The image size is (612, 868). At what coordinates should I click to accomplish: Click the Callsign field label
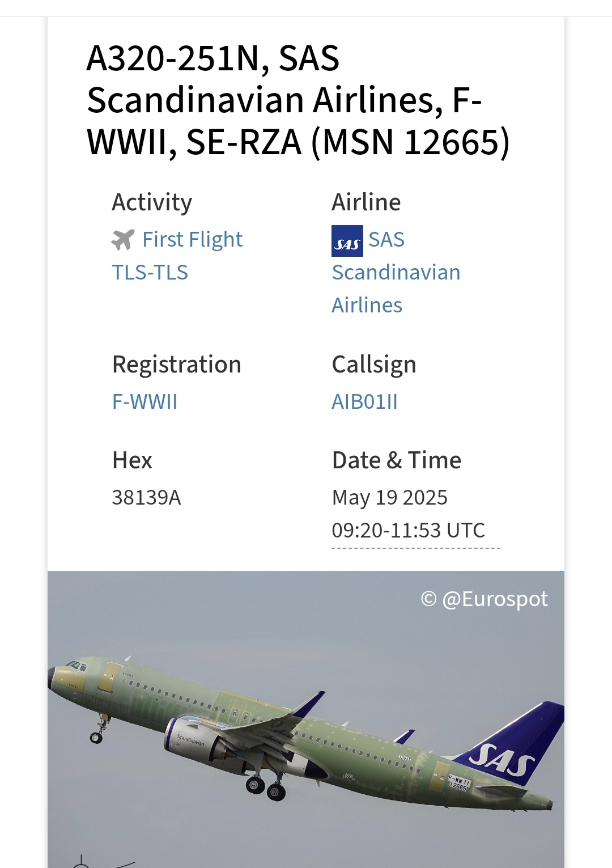coord(373,365)
